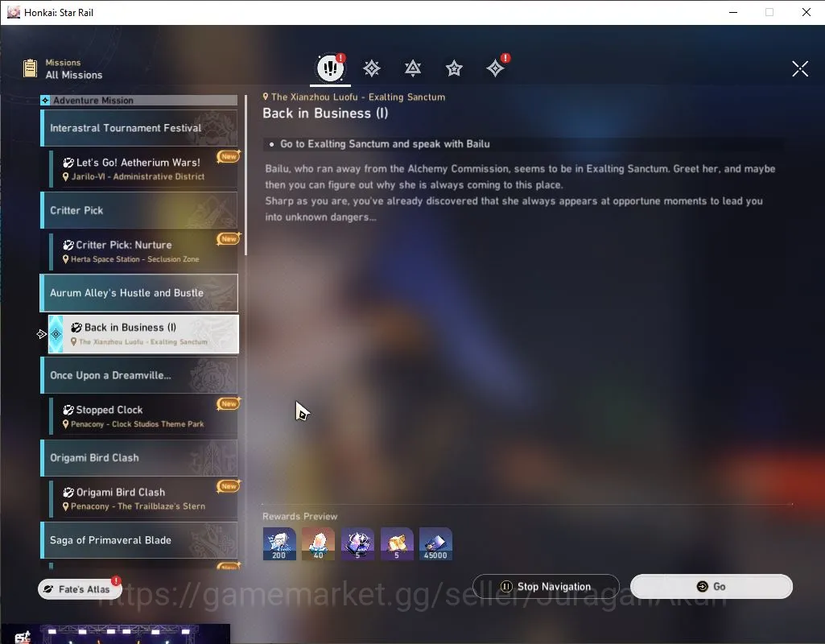Click the mission type icon beside Stopped Clock
The width and height of the screenshot is (825, 644).
pos(68,410)
